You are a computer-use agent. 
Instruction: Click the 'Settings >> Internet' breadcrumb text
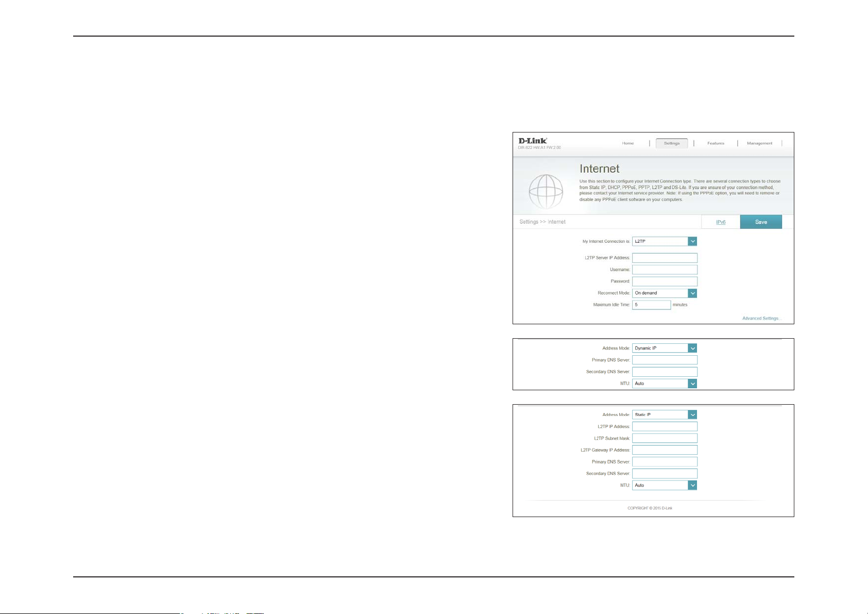point(542,222)
